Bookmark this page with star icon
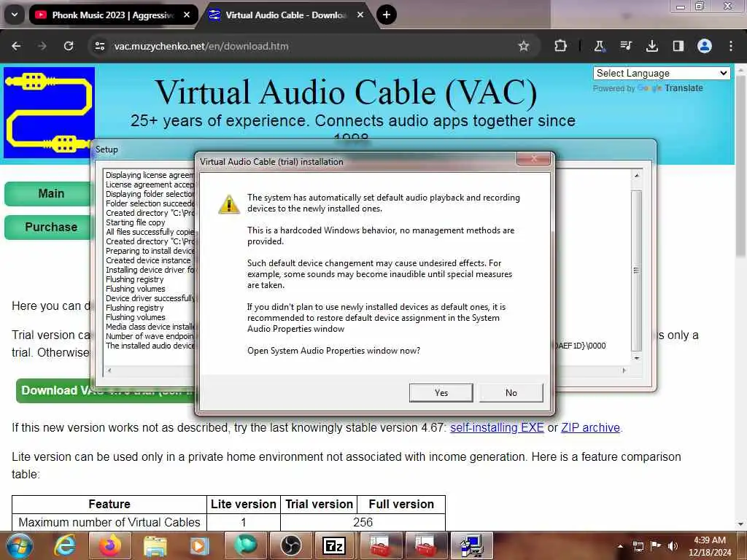This screenshot has width=747, height=560. click(x=524, y=46)
